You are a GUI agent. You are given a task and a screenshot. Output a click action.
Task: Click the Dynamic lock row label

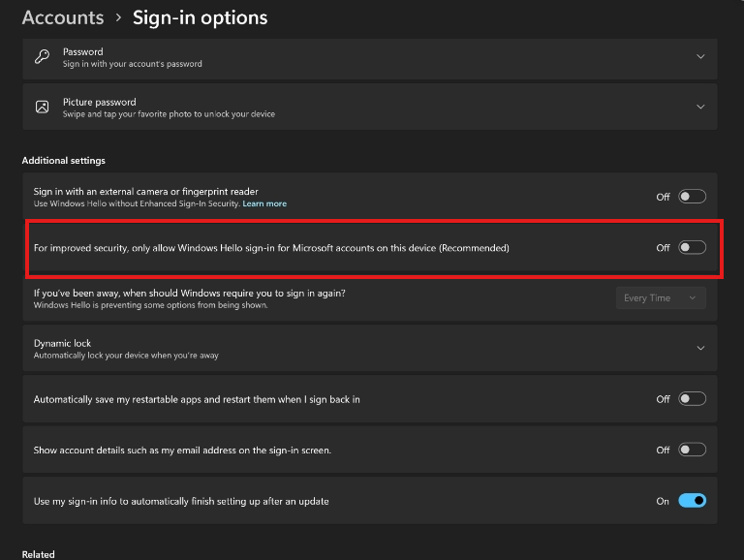coord(62,343)
